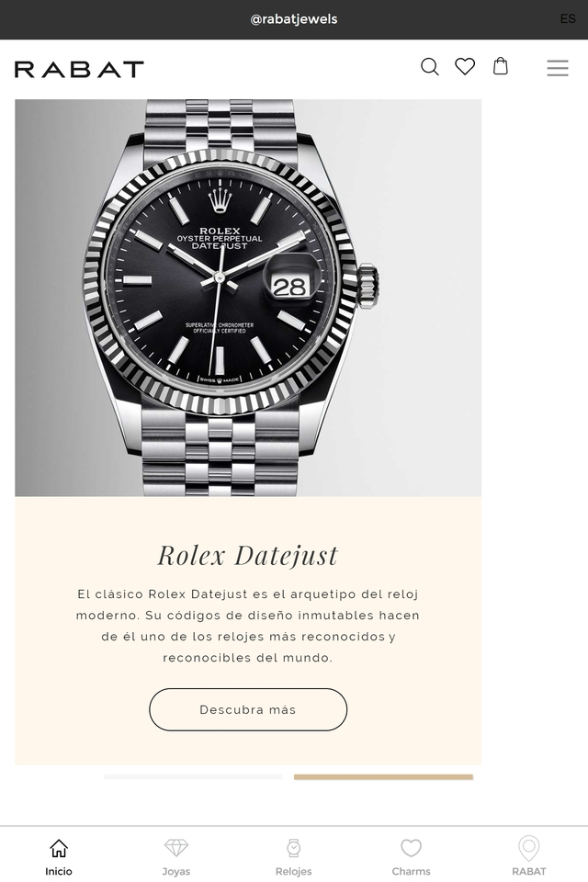Image resolution: width=588 pixels, height=882 pixels.
Task: Click the RABAT logo
Action: tap(79, 69)
